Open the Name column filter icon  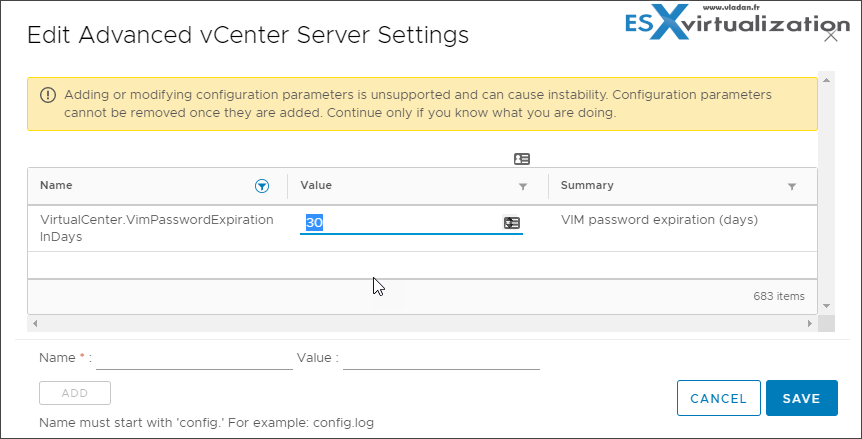click(262, 186)
